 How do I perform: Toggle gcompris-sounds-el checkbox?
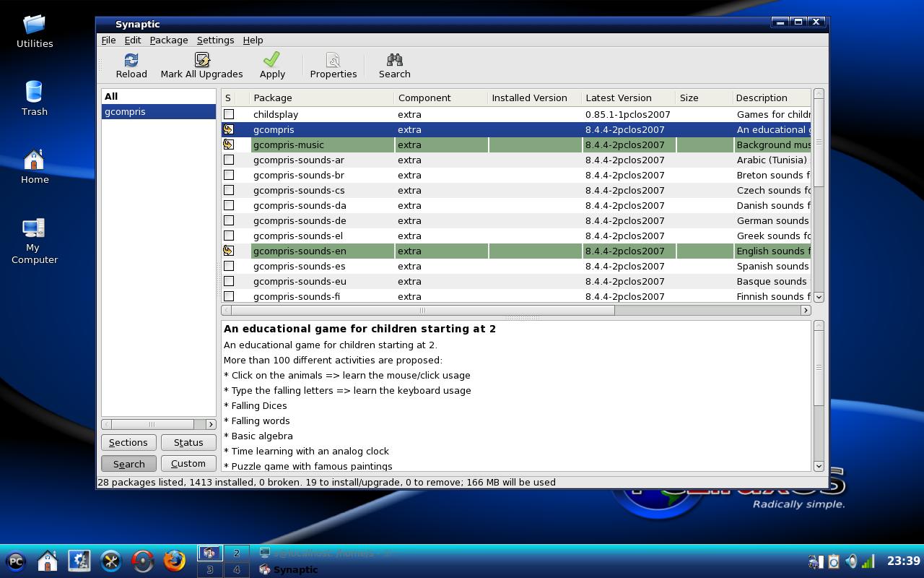click(x=229, y=236)
